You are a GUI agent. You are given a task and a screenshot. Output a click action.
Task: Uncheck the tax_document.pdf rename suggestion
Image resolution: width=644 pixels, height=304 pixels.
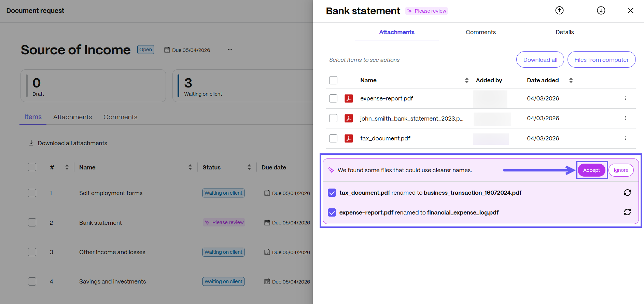click(x=332, y=193)
